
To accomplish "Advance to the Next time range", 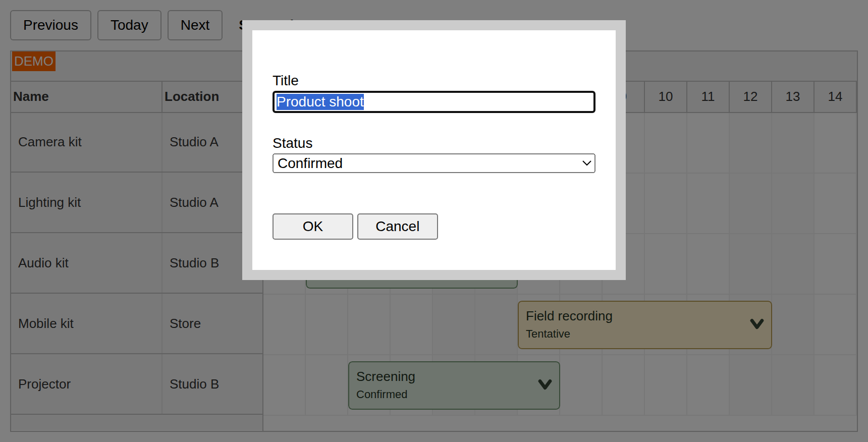I will coord(195,25).
